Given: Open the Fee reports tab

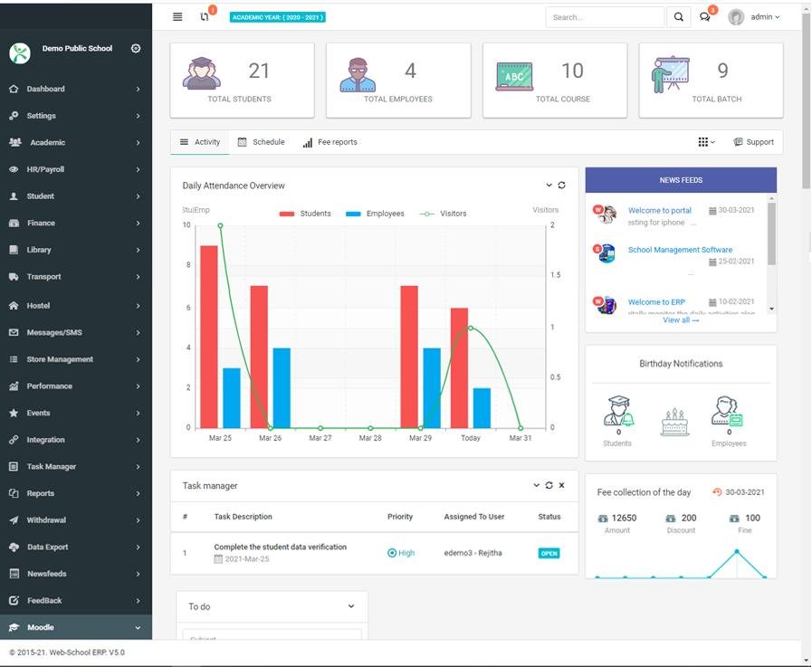Looking at the screenshot, I should coord(330,142).
